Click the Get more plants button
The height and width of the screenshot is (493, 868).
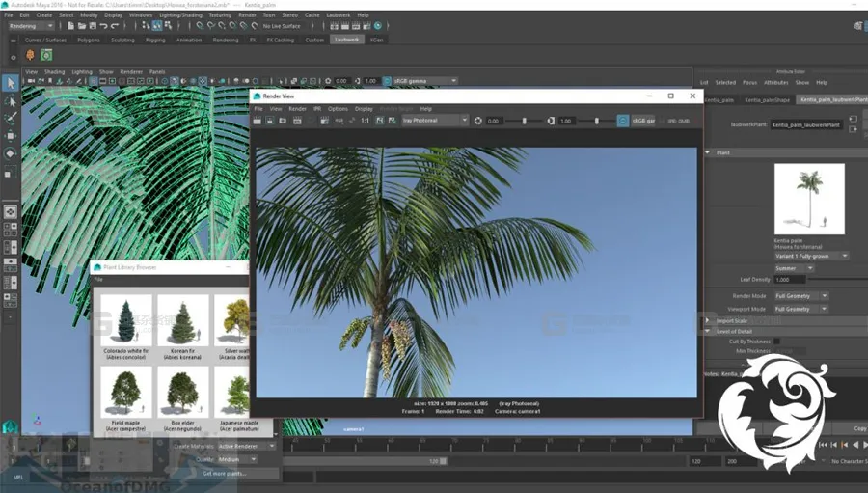tap(224, 474)
